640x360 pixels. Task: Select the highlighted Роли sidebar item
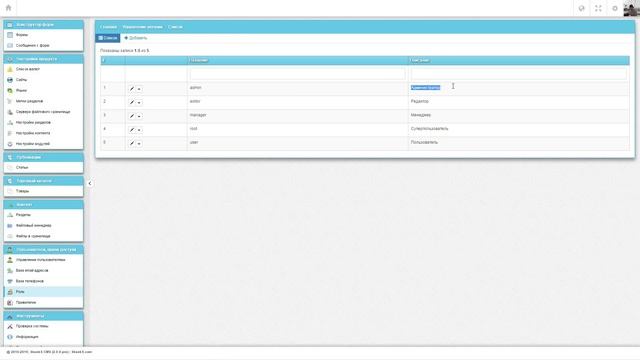[x=43, y=292]
